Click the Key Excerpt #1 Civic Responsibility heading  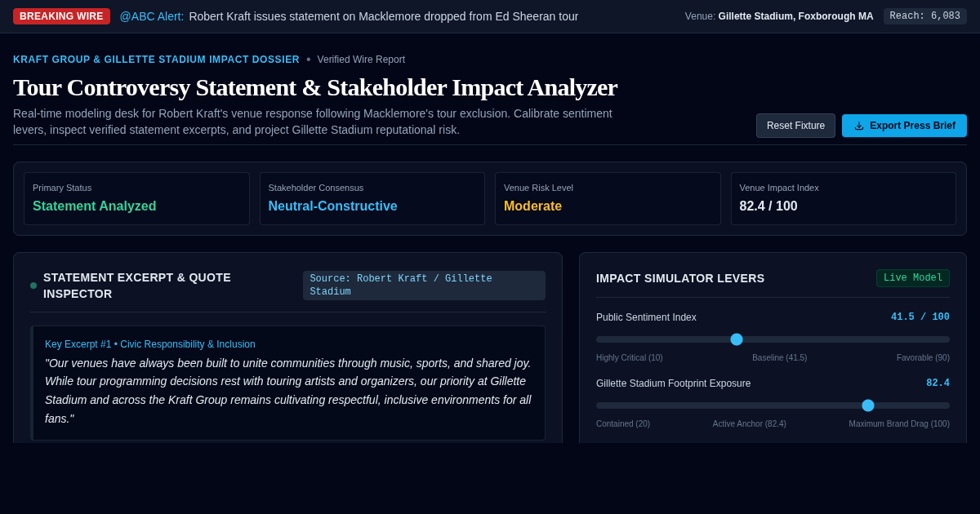coord(150,344)
